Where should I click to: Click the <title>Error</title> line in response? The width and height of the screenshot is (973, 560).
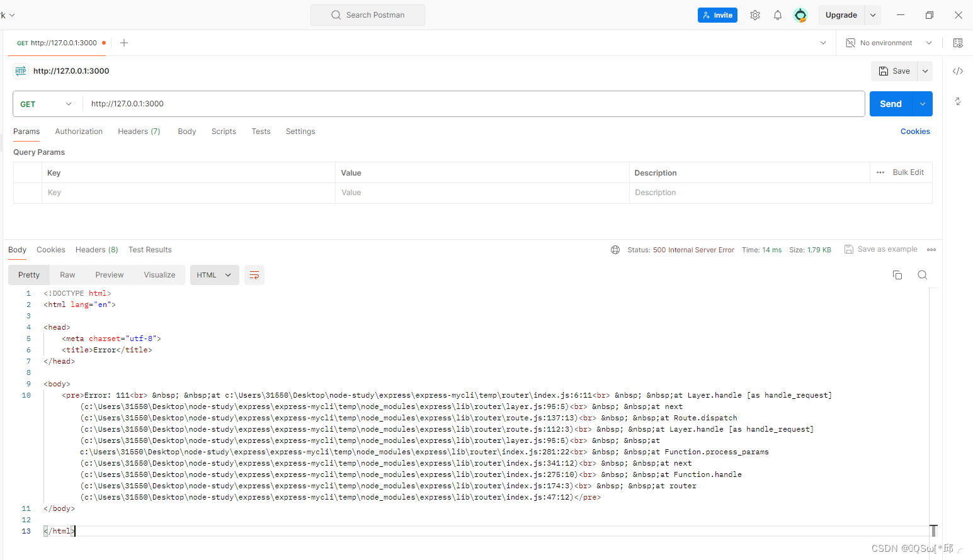pos(107,350)
